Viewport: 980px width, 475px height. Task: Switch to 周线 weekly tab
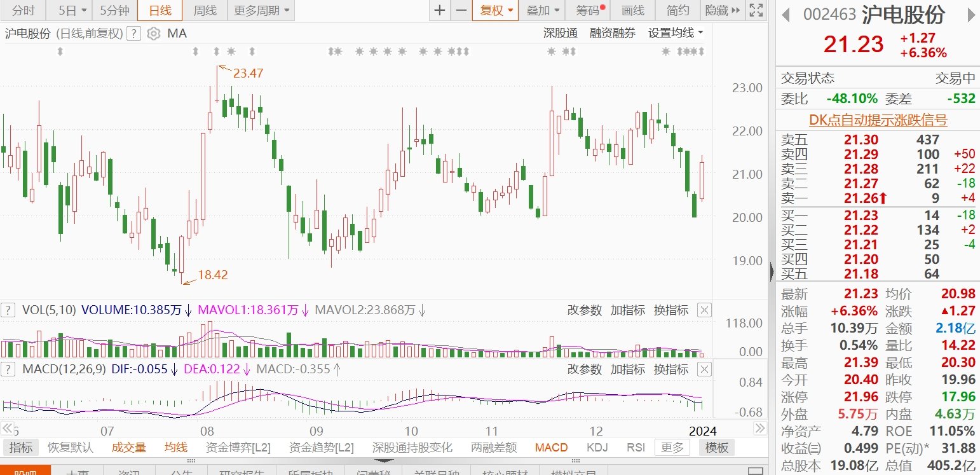coord(205,10)
